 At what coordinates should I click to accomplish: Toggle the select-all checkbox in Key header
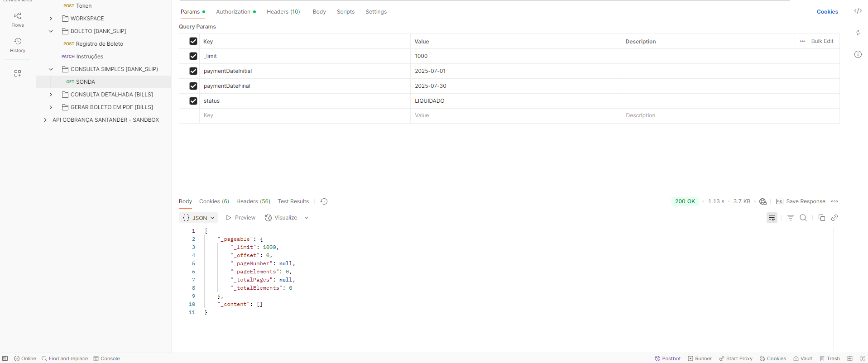pos(193,41)
